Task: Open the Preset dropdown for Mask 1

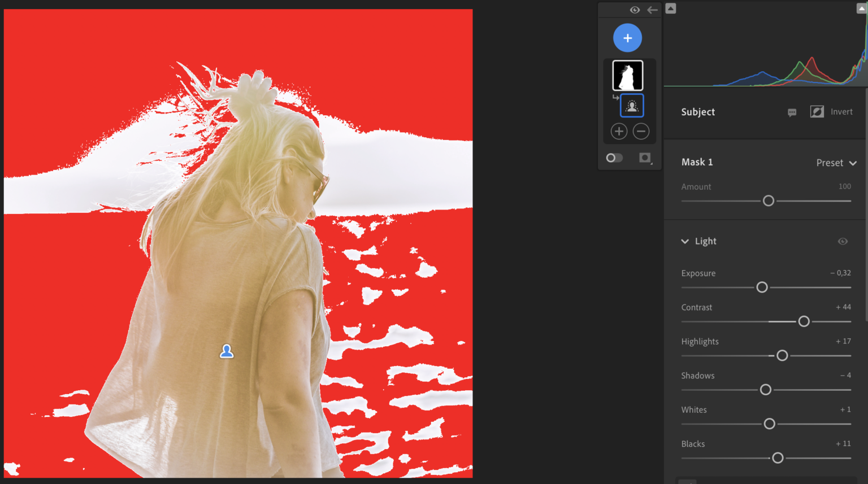Action: click(x=836, y=163)
